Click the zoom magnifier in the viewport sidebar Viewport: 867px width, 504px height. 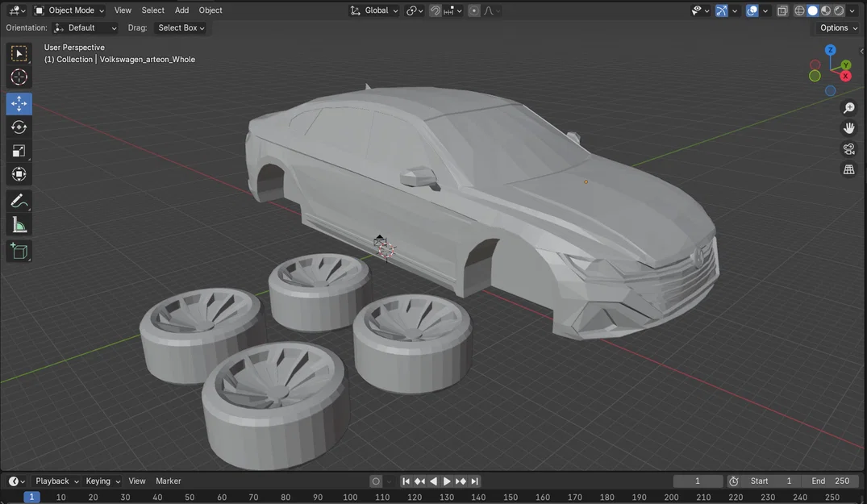(x=848, y=107)
